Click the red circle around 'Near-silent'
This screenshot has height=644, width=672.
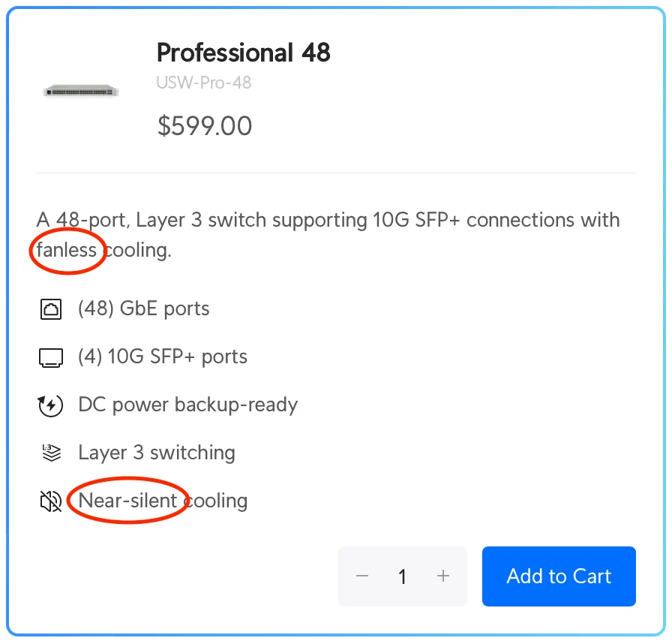(x=127, y=500)
